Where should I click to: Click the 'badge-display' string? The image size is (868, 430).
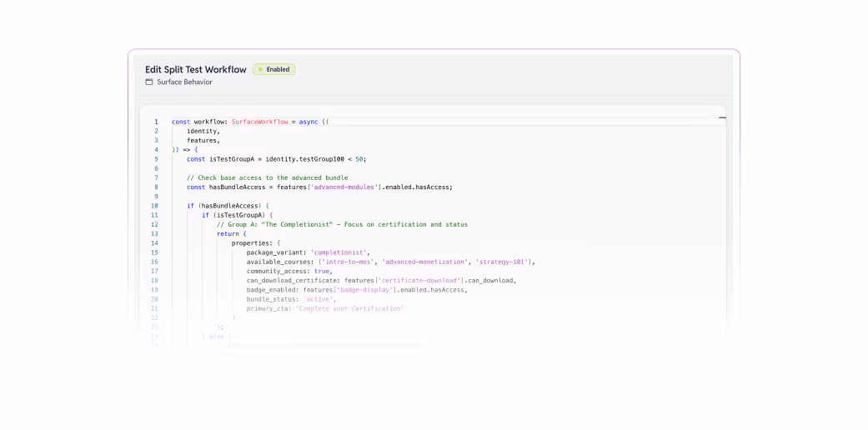pyautogui.click(x=364, y=290)
